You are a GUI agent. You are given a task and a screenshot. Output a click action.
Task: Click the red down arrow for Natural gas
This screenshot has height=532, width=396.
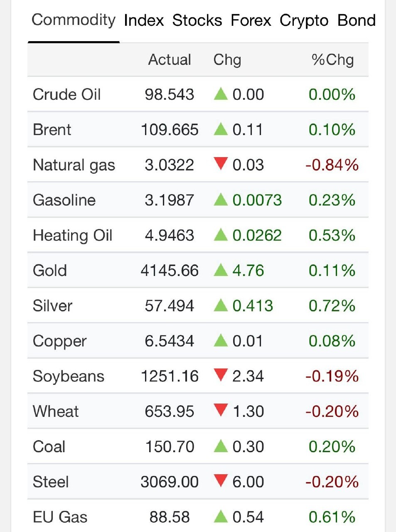point(221,164)
